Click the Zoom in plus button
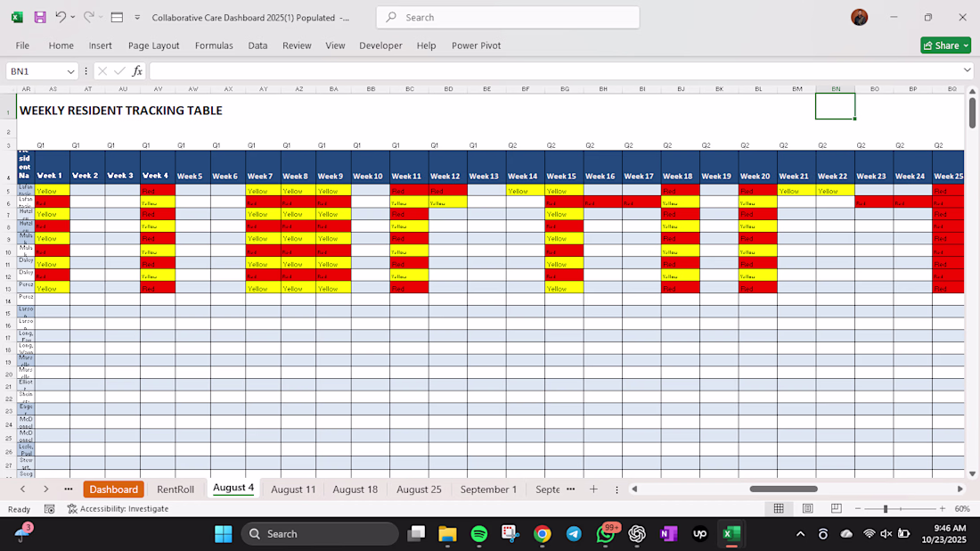980x551 pixels. click(943, 509)
